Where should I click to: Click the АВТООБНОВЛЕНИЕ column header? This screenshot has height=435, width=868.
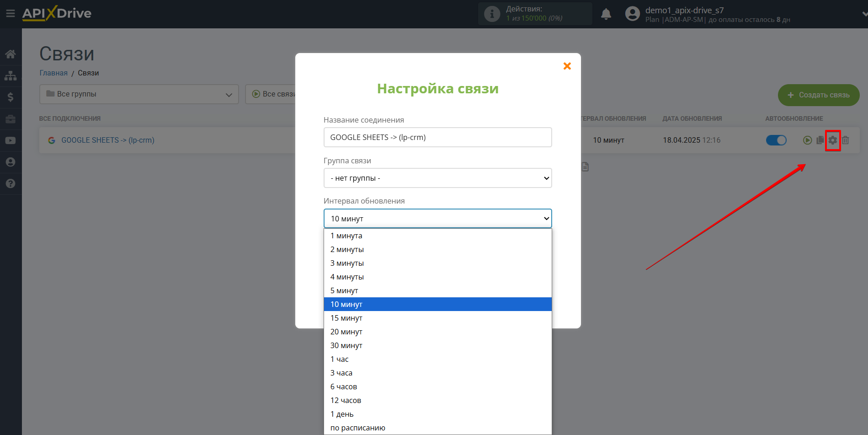(x=794, y=118)
